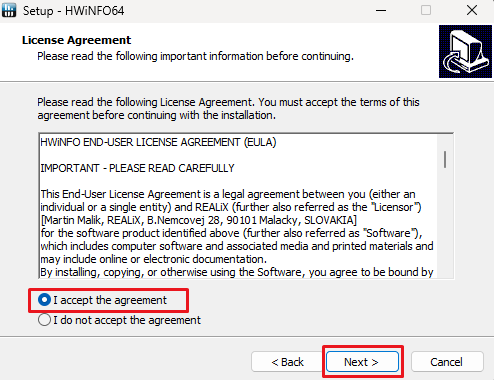Select 'I do not accept the agreement' option
The image size is (494, 380).
(44, 320)
